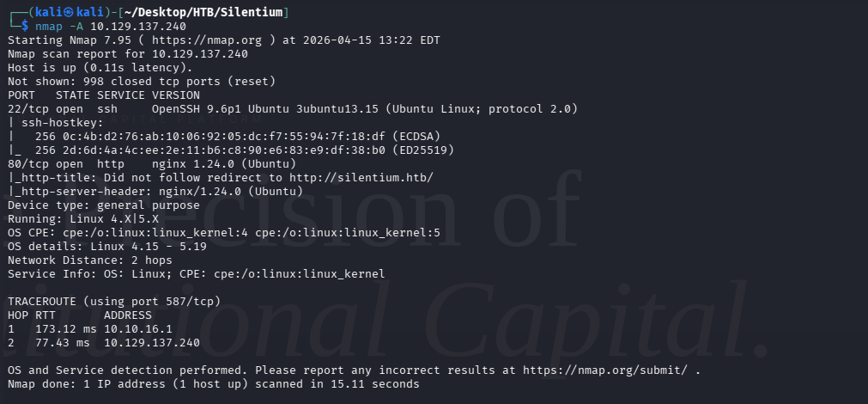
Task: Click the "Nmap done" summary line
Action: tap(214, 383)
